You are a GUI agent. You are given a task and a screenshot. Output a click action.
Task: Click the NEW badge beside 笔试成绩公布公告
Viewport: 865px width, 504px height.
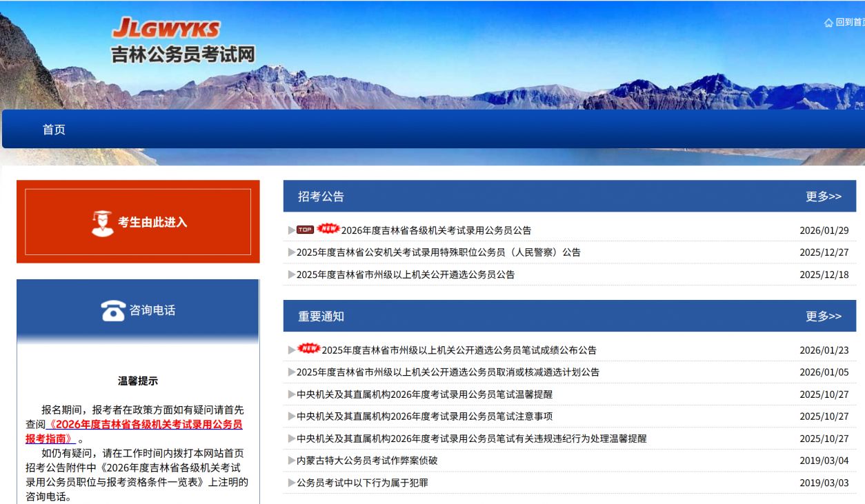coord(309,348)
